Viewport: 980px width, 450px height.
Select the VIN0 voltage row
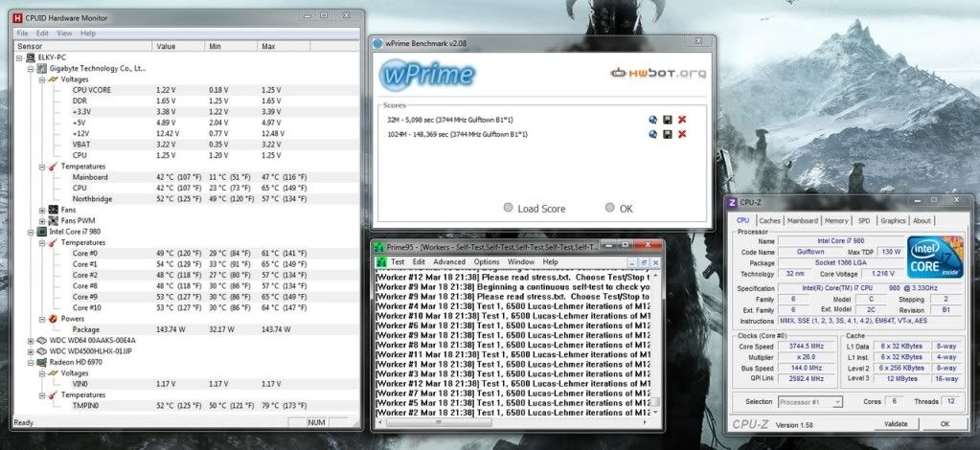point(186,384)
